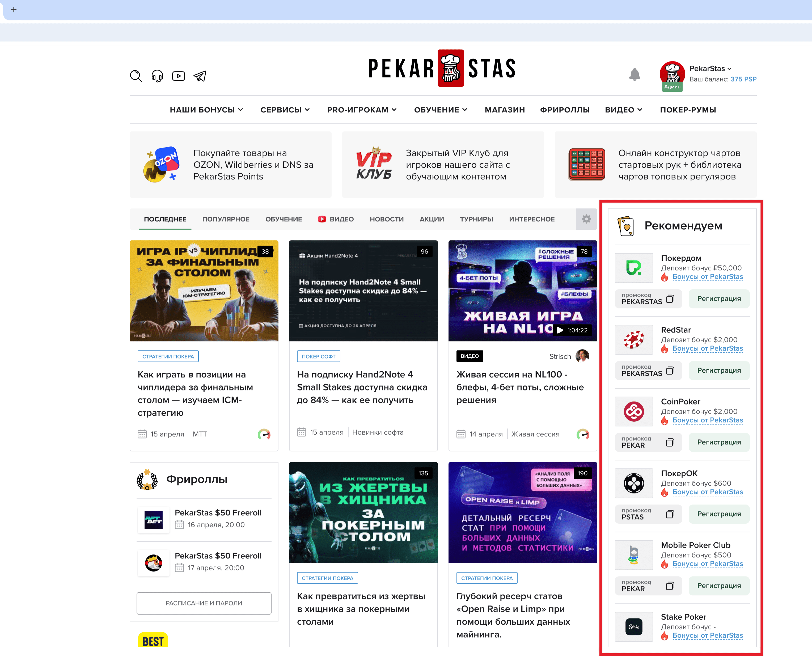Click the search magnifier icon
This screenshot has height=656, width=812.
pos(136,76)
